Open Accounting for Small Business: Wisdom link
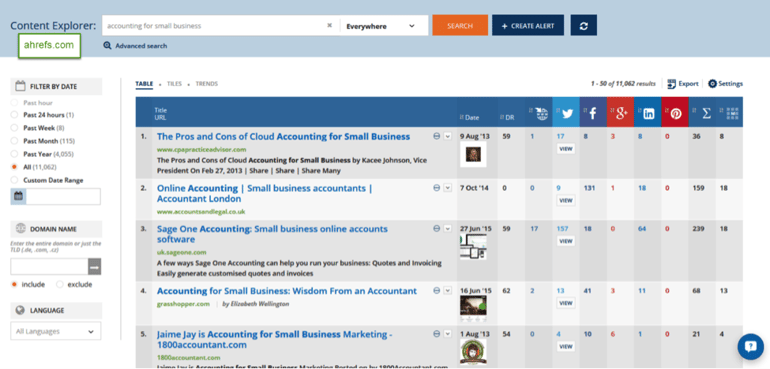 click(287, 291)
